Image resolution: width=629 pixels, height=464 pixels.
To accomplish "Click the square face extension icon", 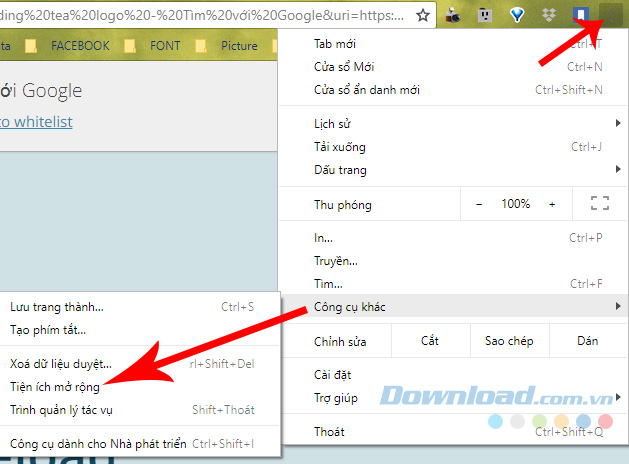I will click(485, 15).
